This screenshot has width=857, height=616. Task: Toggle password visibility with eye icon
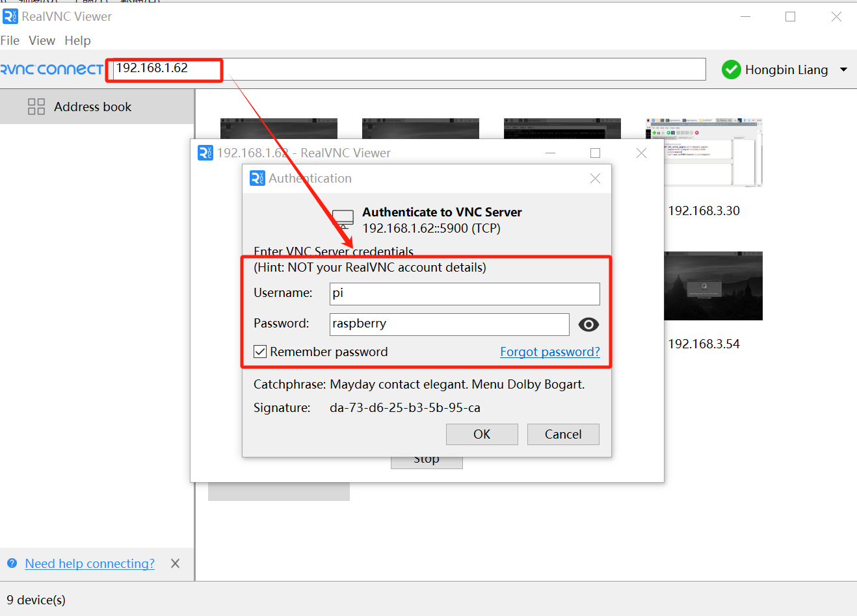(588, 324)
